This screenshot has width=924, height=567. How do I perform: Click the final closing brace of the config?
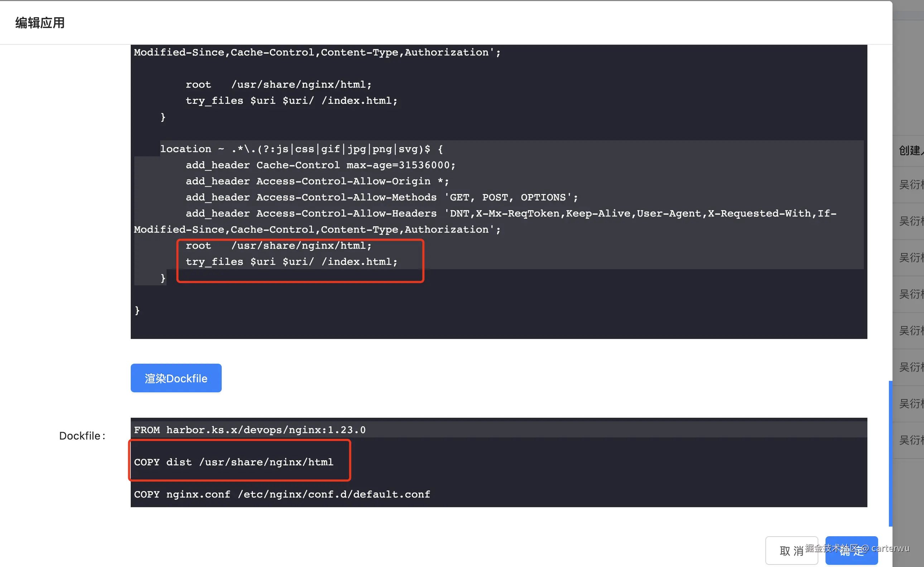137,310
